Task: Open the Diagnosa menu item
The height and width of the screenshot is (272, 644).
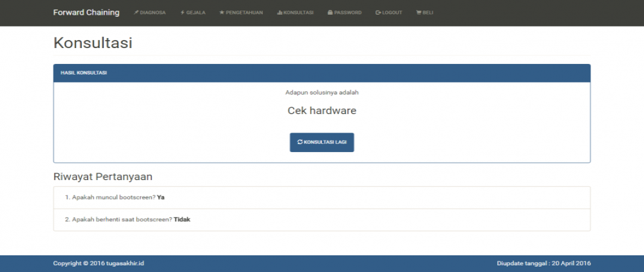Action: 150,13
